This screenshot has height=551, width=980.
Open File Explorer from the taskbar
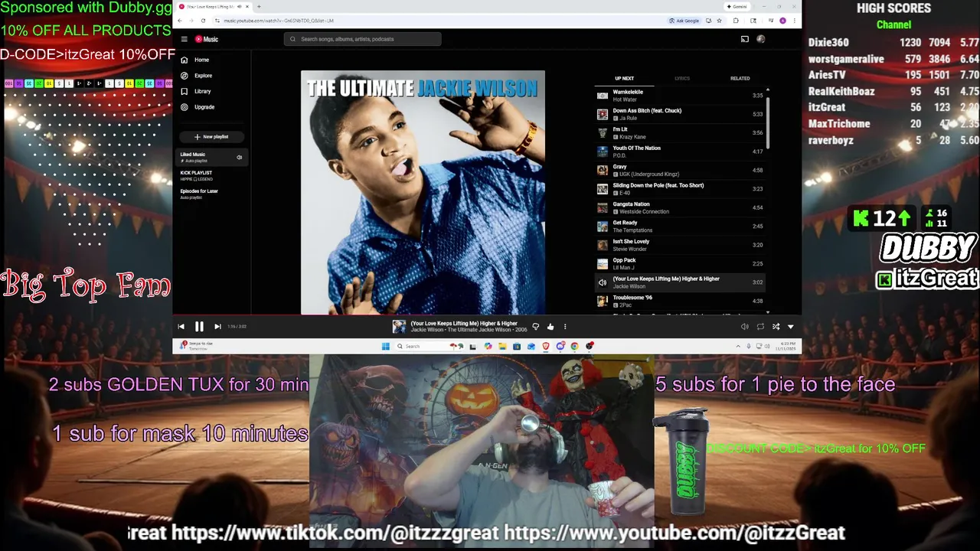click(x=502, y=346)
